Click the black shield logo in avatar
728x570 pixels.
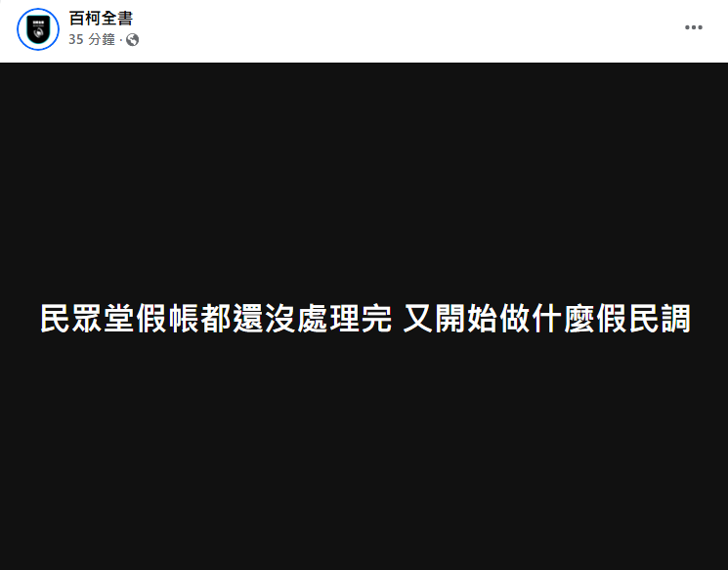(38, 28)
